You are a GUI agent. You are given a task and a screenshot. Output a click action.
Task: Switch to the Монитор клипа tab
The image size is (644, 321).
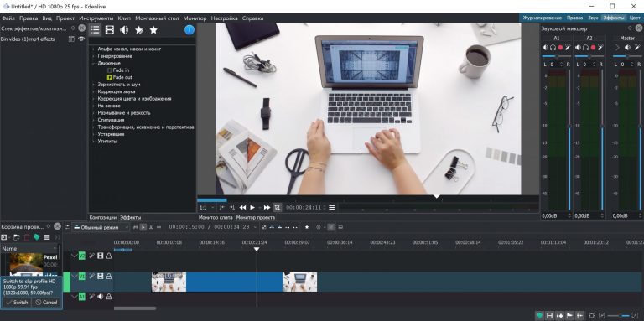click(216, 218)
